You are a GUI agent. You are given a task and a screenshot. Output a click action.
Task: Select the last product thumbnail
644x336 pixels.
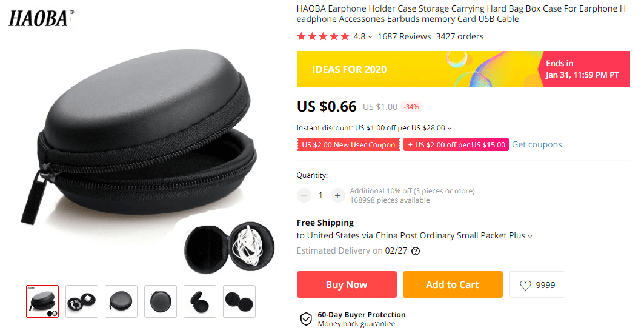pos(239,301)
